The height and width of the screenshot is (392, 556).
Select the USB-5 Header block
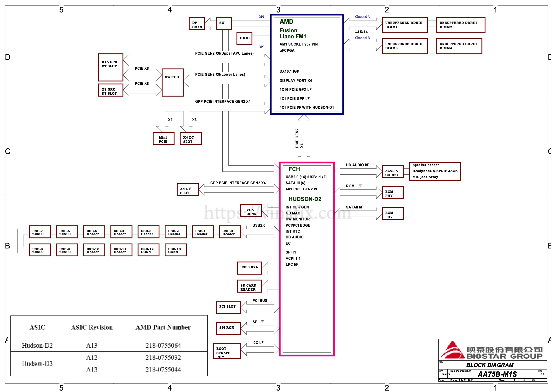pos(94,232)
